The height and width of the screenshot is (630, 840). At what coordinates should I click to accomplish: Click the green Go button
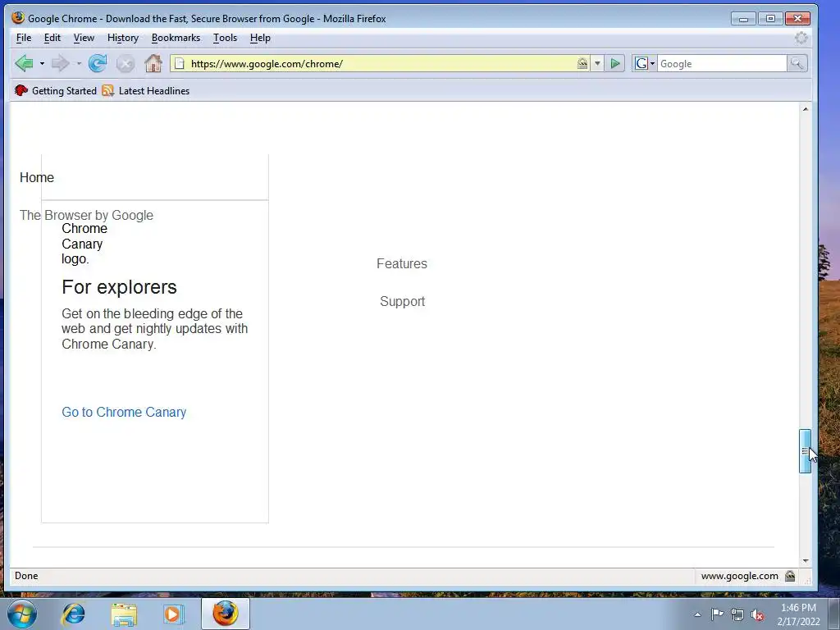(x=615, y=64)
